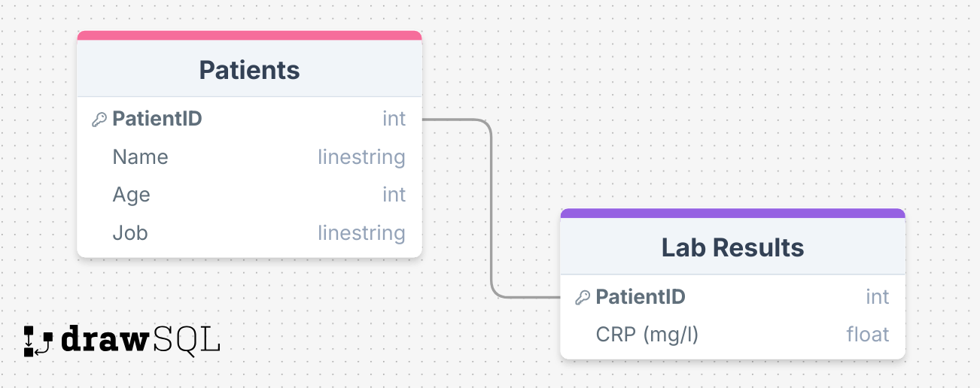The width and height of the screenshot is (980, 388).
Task: Click the float type of CRP column
Action: click(x=868, y=335)
